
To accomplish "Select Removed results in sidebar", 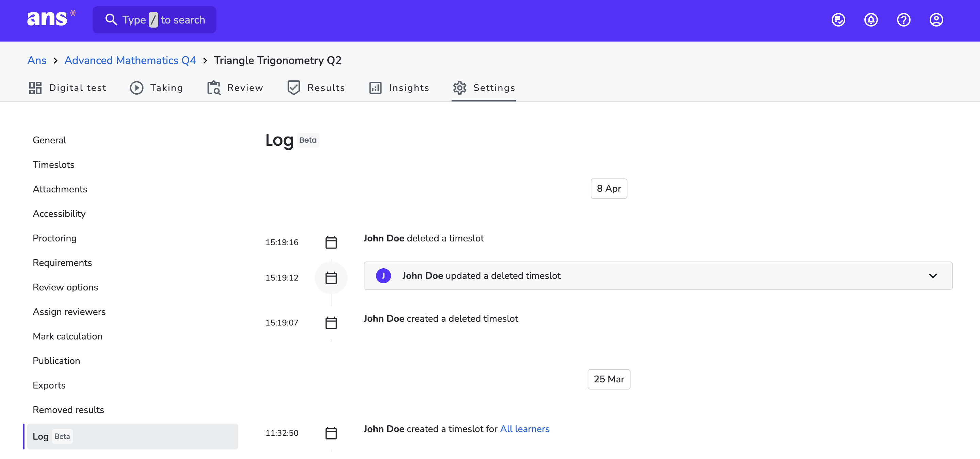I will click(68, 410).
